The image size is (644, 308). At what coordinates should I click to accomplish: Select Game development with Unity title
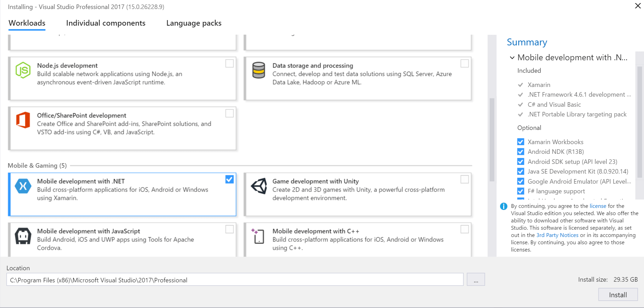coord(316,181)
